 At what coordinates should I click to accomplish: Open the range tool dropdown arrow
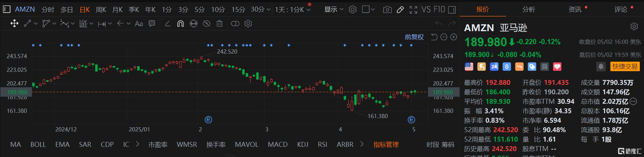point(110,24)
